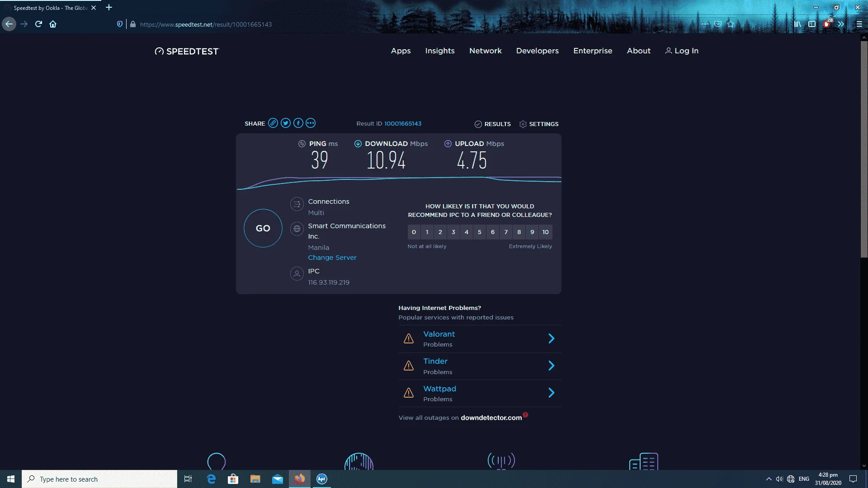Open Developers menu

point(538,51)
